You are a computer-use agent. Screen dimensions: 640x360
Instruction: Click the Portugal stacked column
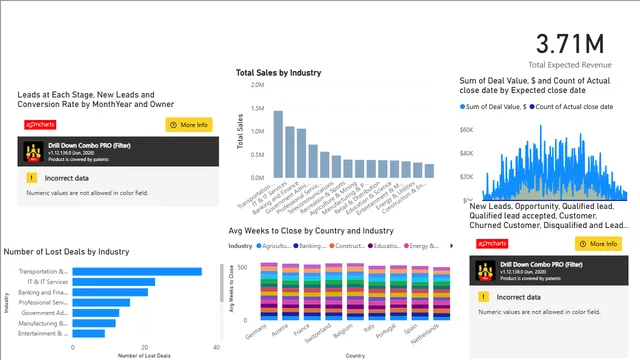click(x=398, y=293)
